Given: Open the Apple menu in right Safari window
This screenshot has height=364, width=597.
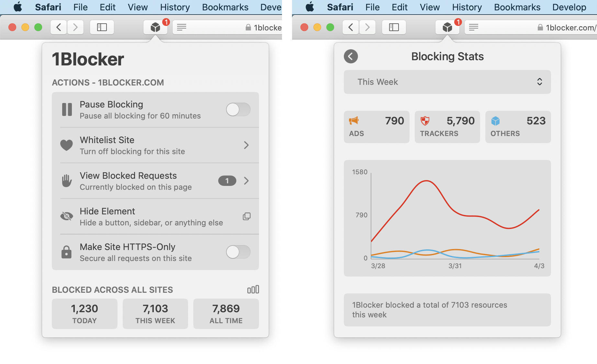Looking at the screenshot, I should 310,7.
